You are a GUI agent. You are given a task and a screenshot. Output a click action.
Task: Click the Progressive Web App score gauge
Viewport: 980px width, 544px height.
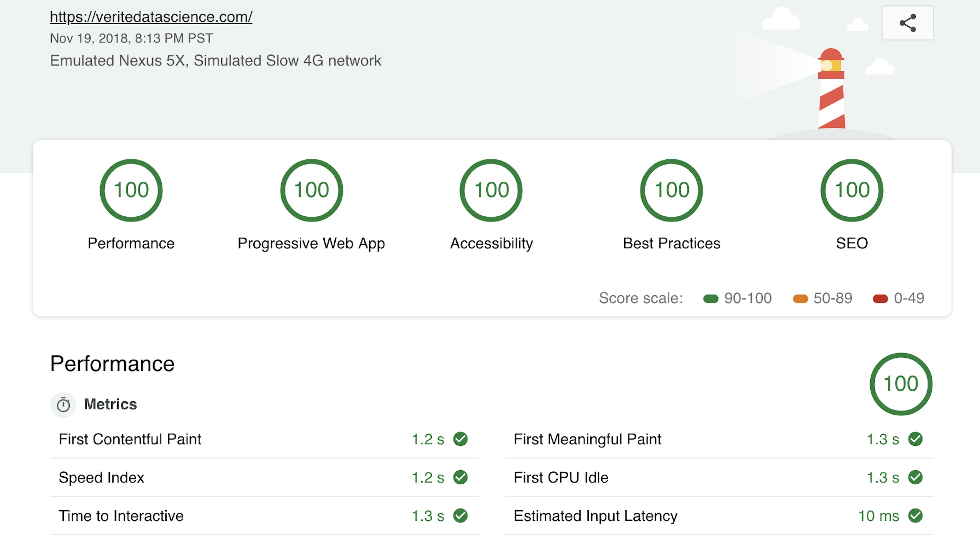[311, 190]
